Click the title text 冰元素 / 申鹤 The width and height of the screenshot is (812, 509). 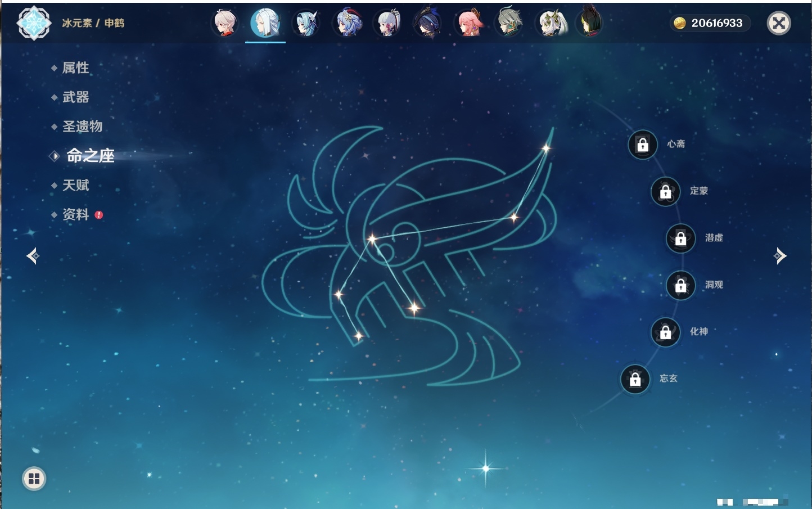coord(93,23)
